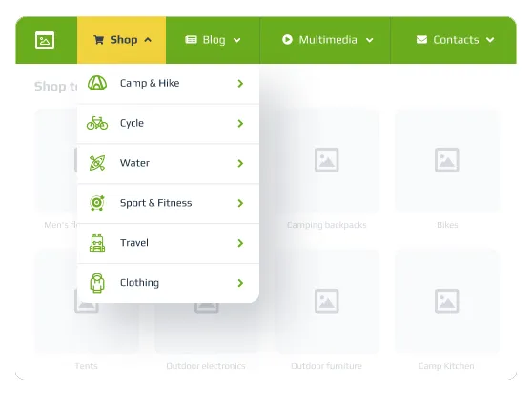Click the shopping cart icon beside Shop
The image size is (532, 405).
point(99,40)
